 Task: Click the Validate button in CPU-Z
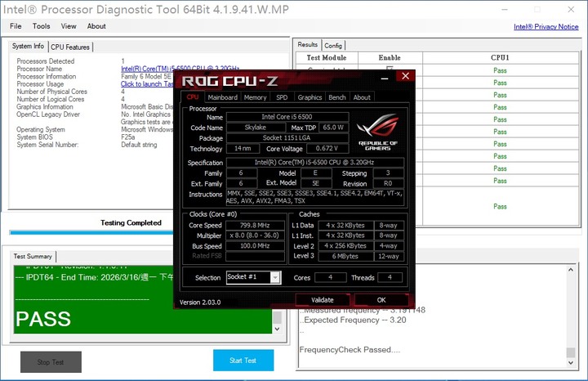tap(323, 300)
